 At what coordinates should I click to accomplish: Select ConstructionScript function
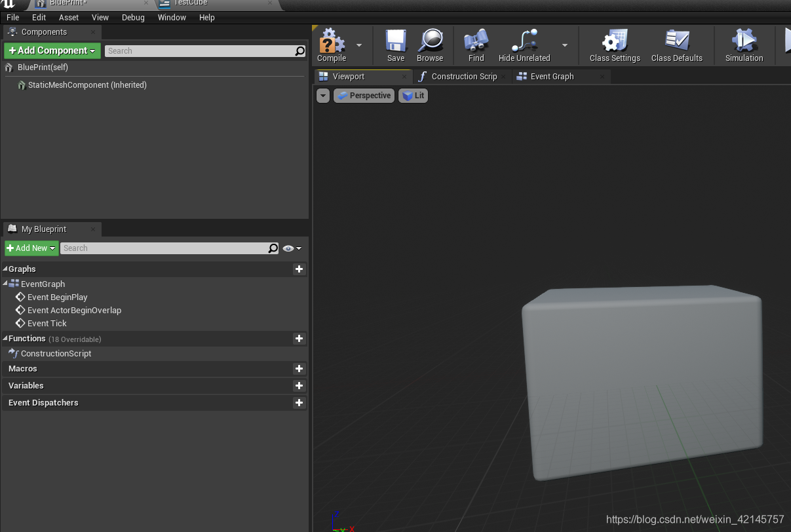[x=56, y=354]
